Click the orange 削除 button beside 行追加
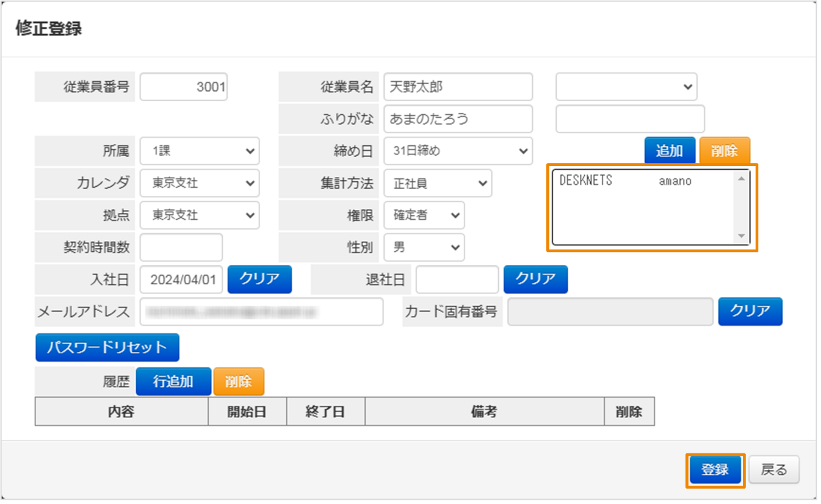Image resolution: width=821 pixels, height=504 pixels. (238, 381)
